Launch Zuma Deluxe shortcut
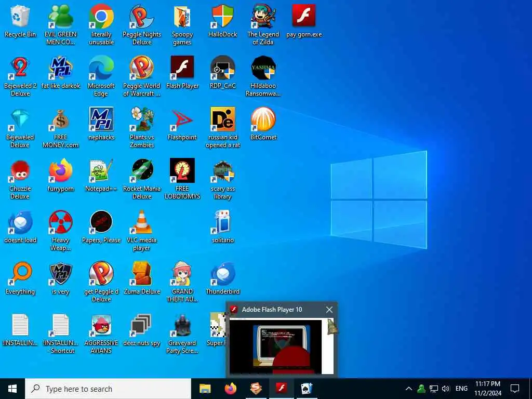532x399 pixels. pyautogui.click(x=142, y=279)
